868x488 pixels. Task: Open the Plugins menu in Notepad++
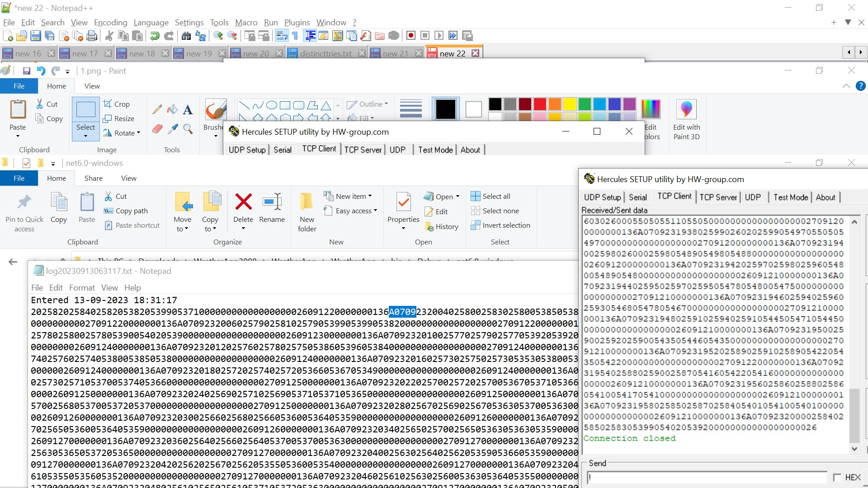tap(297, 23)
